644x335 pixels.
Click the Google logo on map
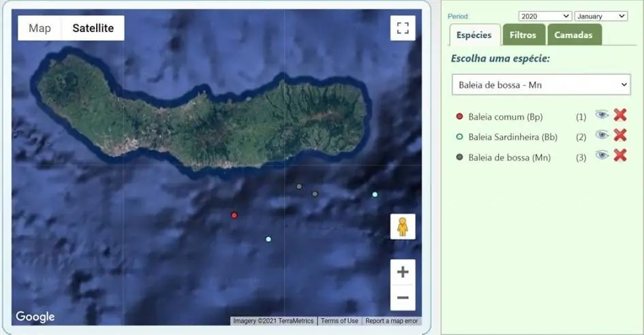[35, 317]
